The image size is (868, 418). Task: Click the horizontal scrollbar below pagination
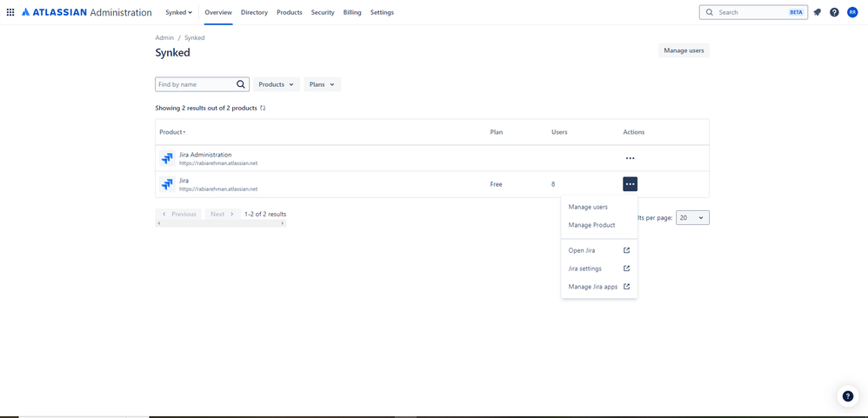220,223
